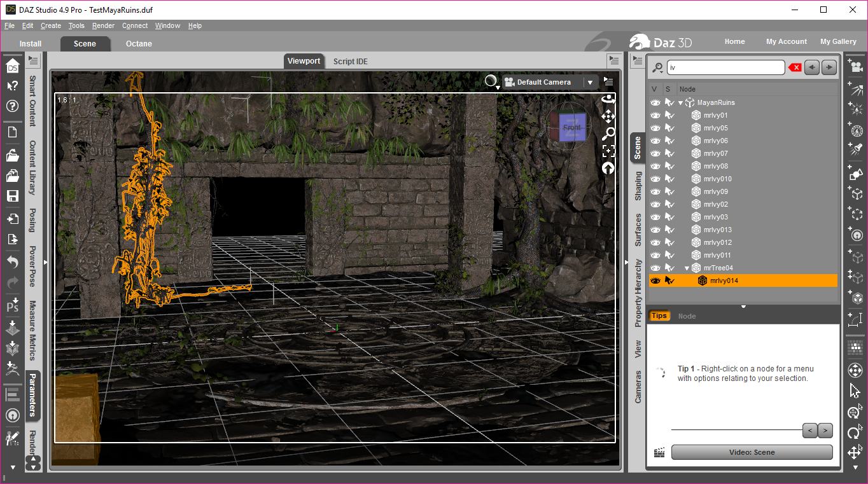Clear the Scene search filter
The image size is (868, 484).
795,67
